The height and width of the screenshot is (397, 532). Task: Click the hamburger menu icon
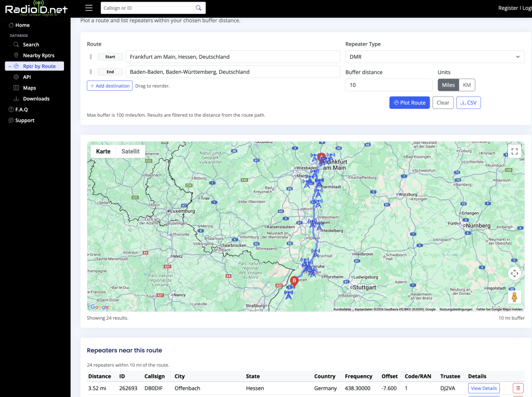[x=89, y=8]
